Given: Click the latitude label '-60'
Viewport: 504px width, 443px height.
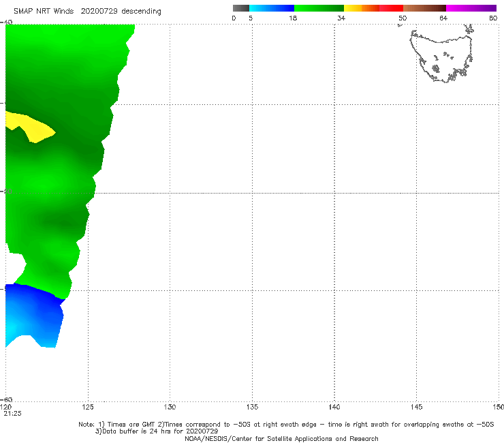Looking at the screenshot, I should [6, 399].
